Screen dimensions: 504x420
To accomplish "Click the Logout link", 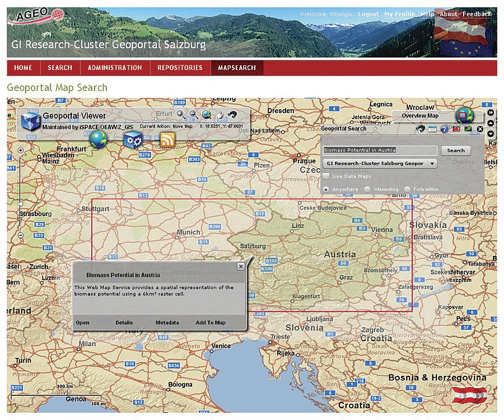I will pos(368,14).
